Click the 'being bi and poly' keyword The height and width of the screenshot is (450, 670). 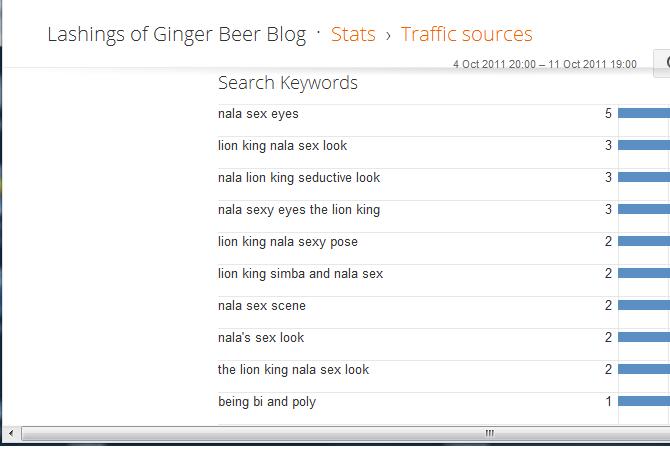click(267, 402)
